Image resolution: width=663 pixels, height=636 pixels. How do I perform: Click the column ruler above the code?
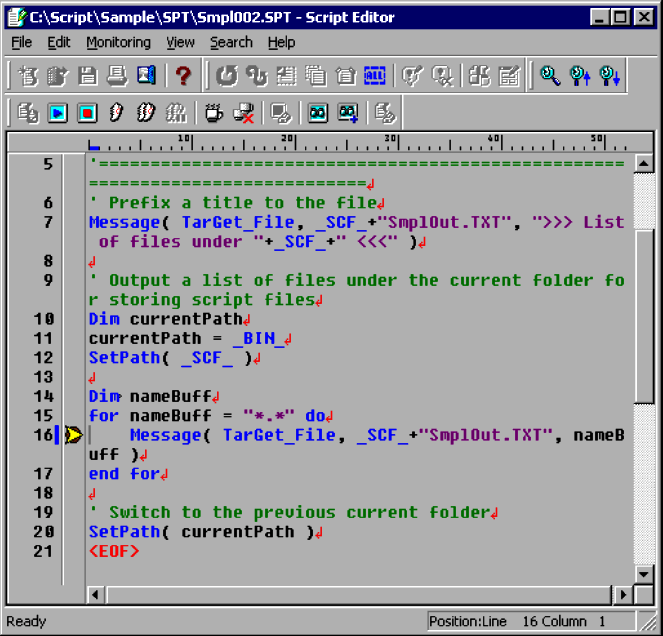point(358,142)
